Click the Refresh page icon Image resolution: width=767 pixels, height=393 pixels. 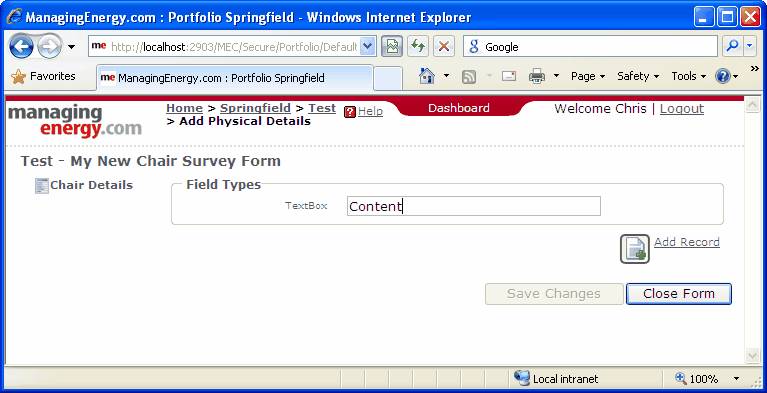(x=417, y=47)
